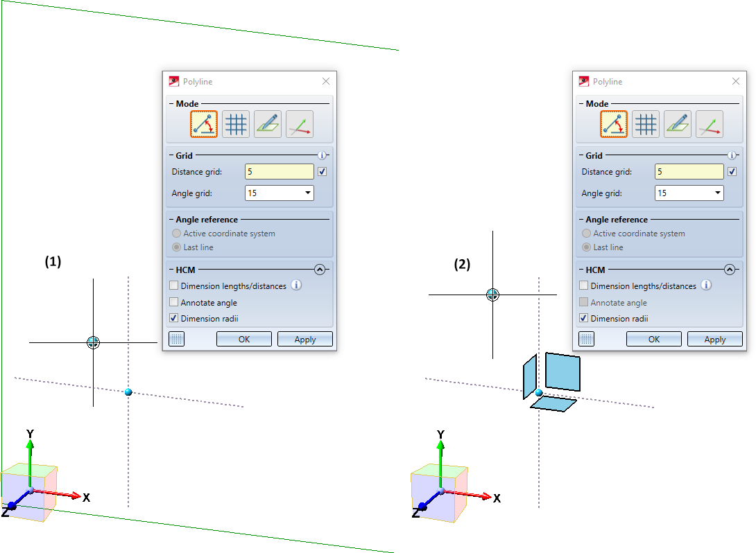Viewport: 756px width, 553px height.
Task: Open Grid section info icon in left dialog
Action: (322, 155)
